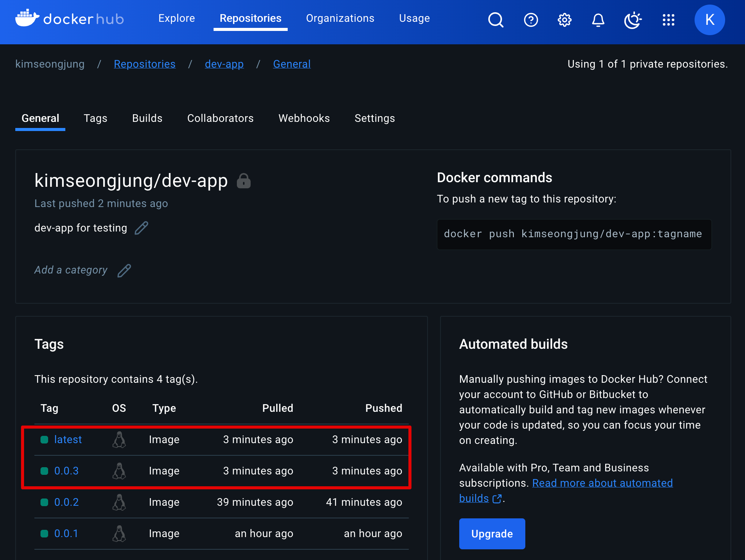Switch to the General tab
Screen dimensions: 745x560
[40, 118]
